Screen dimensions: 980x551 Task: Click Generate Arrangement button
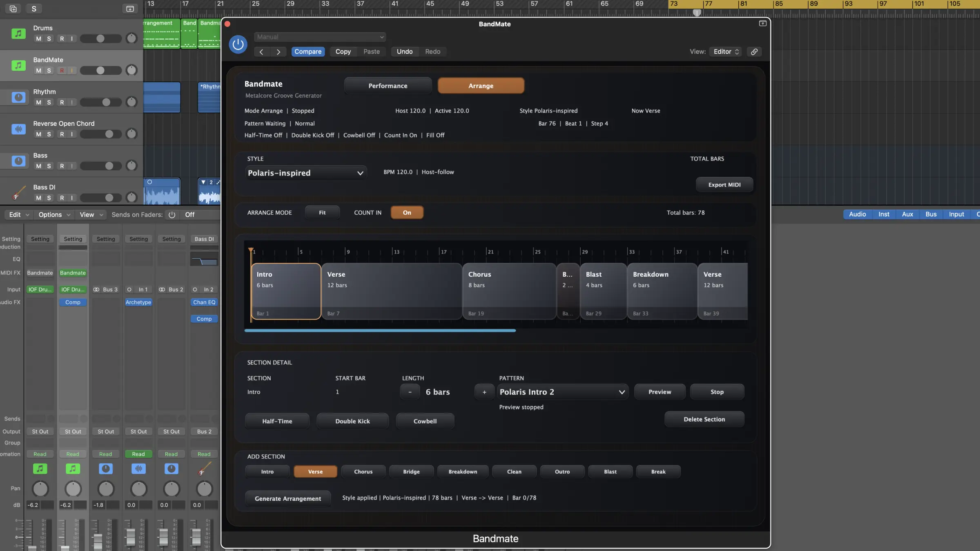coord(288,499)
